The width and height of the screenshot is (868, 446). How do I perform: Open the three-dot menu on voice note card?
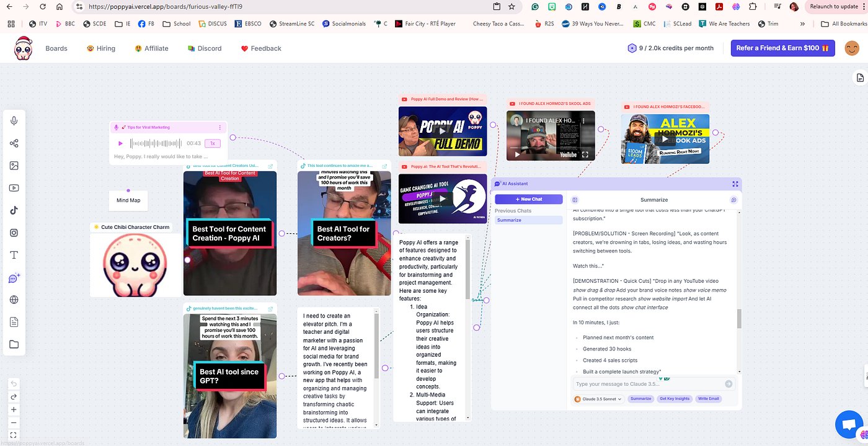click(219, 127)
